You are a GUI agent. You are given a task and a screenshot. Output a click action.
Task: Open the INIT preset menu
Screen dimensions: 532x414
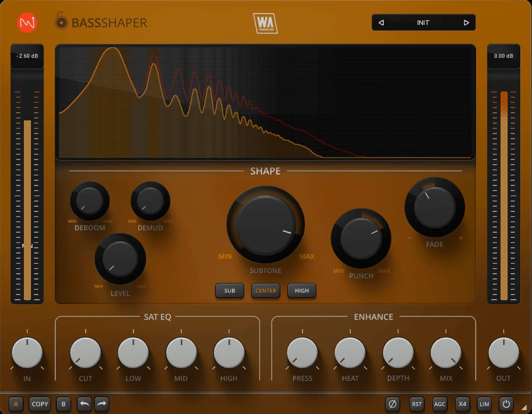423,22
